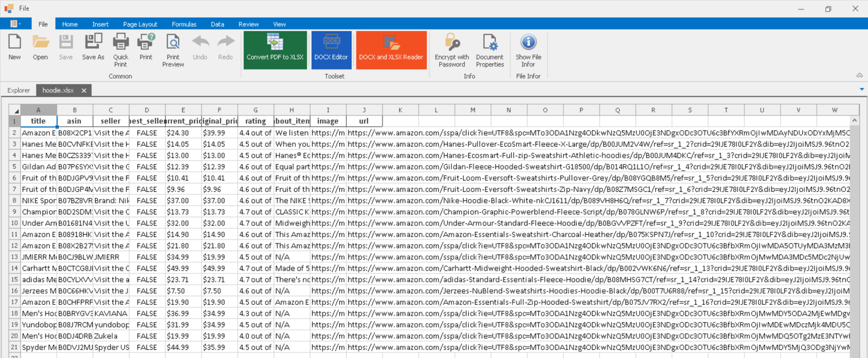Open the Page Layout tab
Viewport: 868px width, 358px height.
140,24
